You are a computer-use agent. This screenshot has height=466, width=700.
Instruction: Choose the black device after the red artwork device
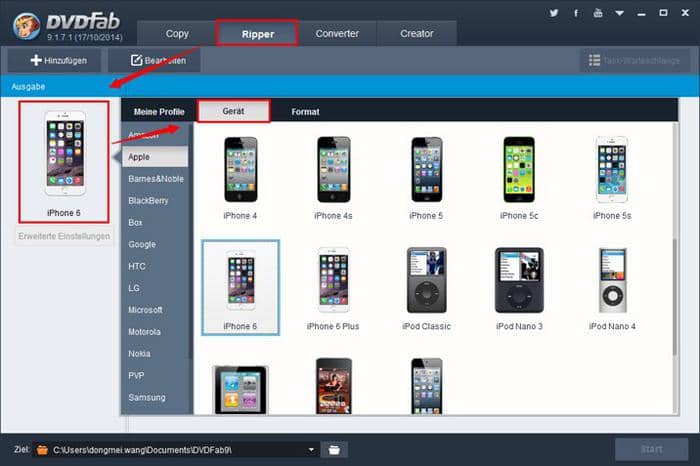click(x=426, y=387)
